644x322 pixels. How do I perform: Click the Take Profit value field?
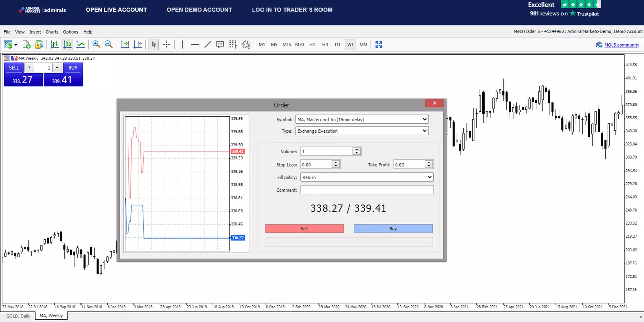409,164
